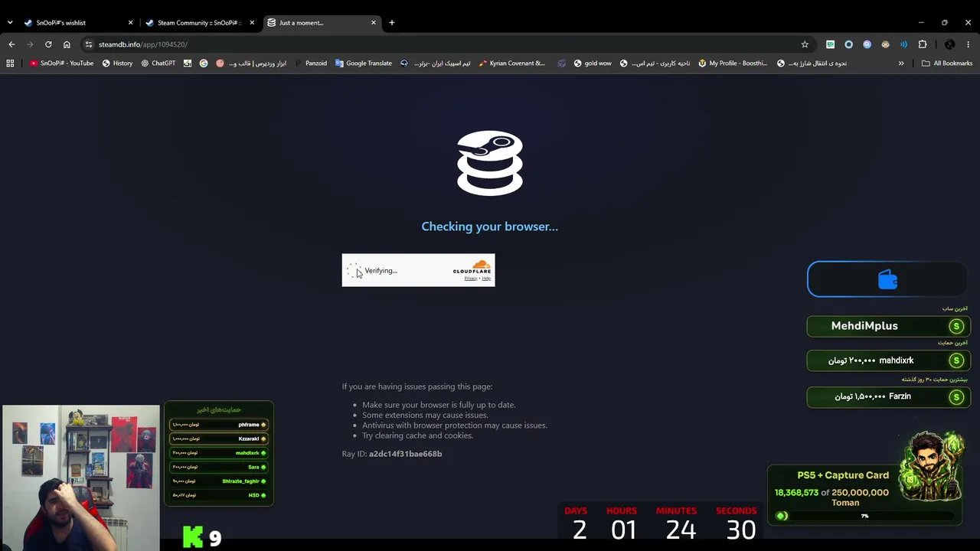Show hidden bookmarks with the double chevron
The width and height of the screenshot is (980, 551).
[901, 64]
